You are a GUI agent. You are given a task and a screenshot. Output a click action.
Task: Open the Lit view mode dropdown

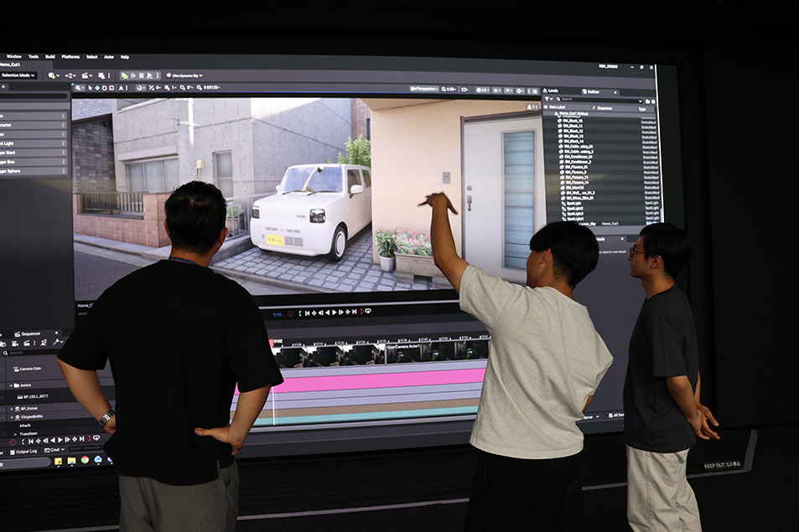click(x=482, y=90)
